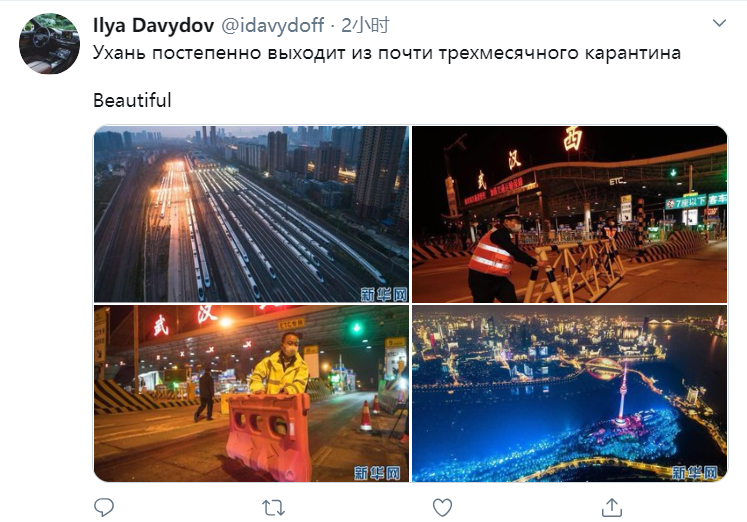Open Ilya Davydov's profile avatar picture
Image resolution: width=747 pixels, height=522 pixels.
tap(49, 43)
